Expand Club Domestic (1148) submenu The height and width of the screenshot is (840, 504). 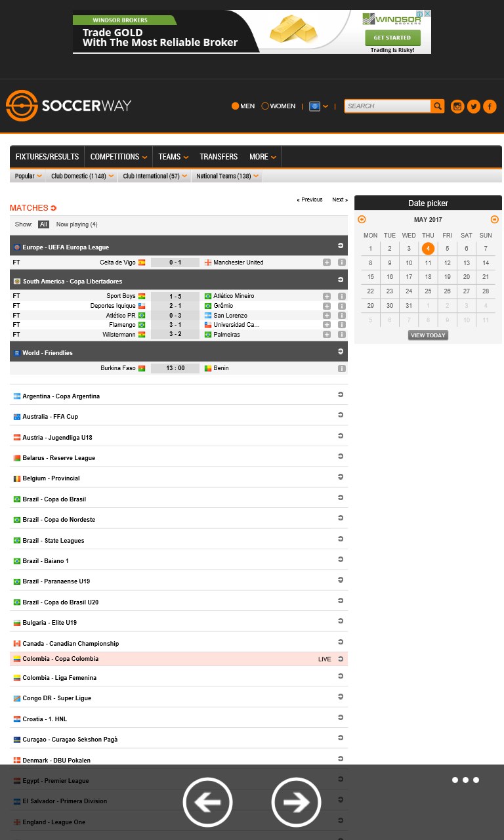tap(83, 176)
